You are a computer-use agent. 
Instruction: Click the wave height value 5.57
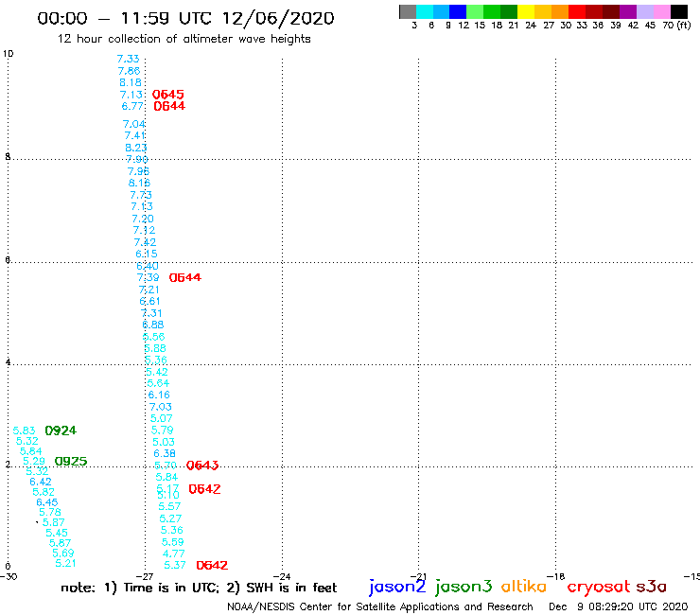[x=169, y=506]
